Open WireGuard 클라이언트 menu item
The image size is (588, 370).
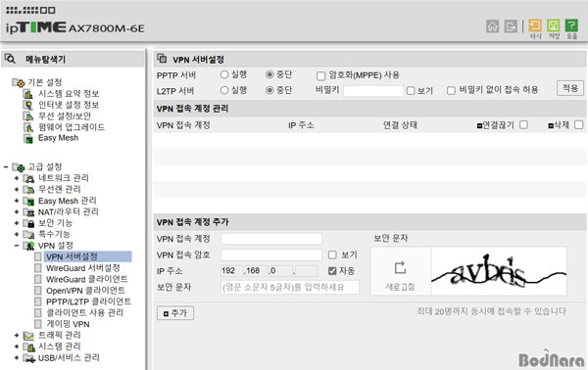pos(87,279)
